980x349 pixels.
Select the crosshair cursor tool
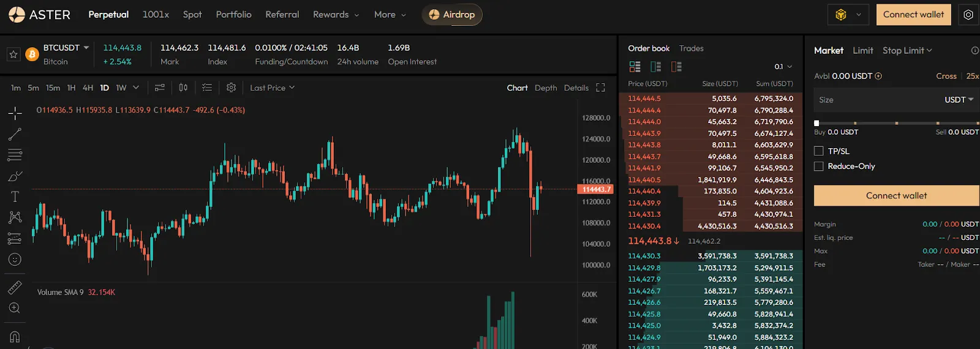[x=15, y=113]
